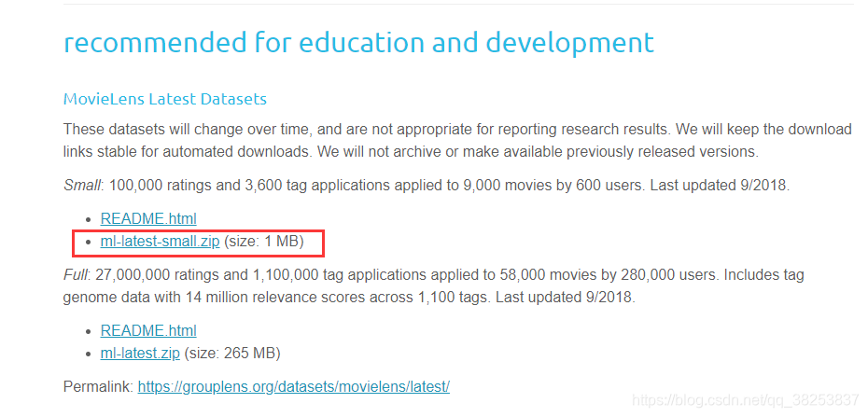This screenshot has width=868, height=417.
Task: Select the '(size: 1 MB)' text
Action: coord(264,241)
